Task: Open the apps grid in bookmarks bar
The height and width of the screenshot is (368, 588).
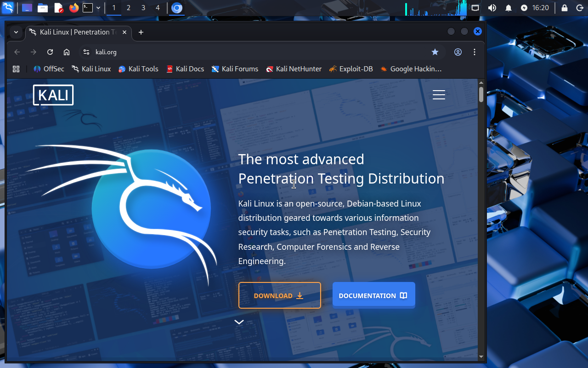Action: [x=16, y=69]
